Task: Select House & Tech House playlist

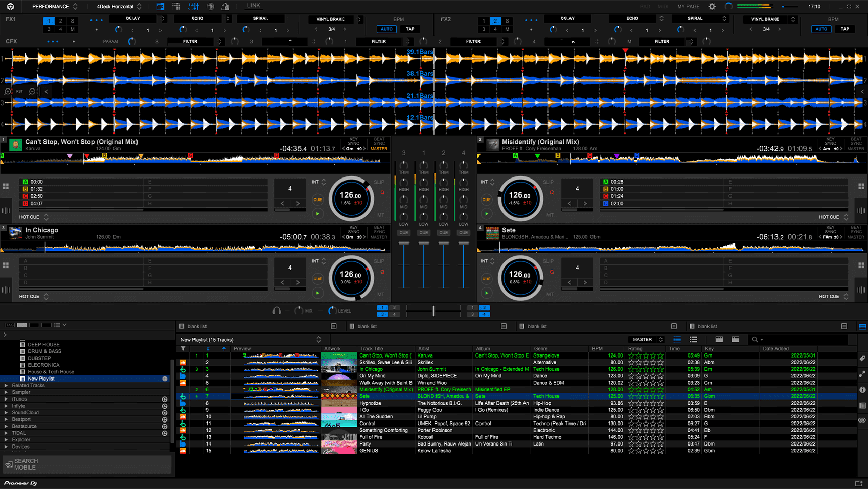Action: (51, 372)
